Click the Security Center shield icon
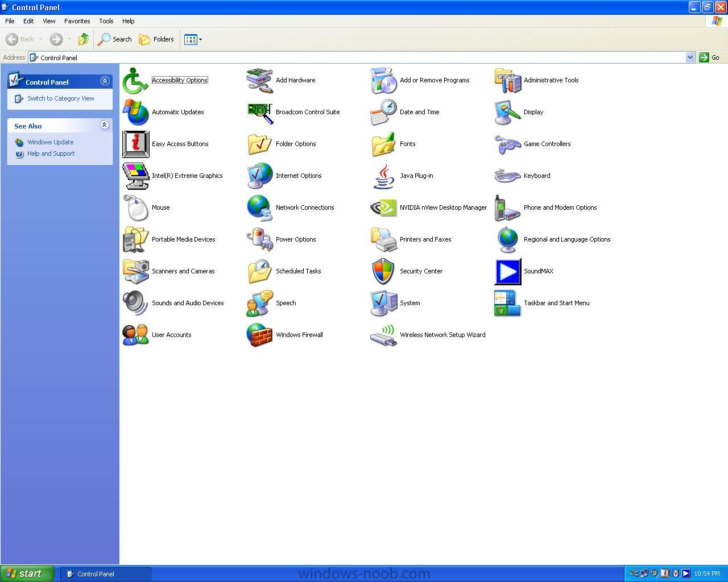This screenshot has height=582, width=728. tap(383, 271)
